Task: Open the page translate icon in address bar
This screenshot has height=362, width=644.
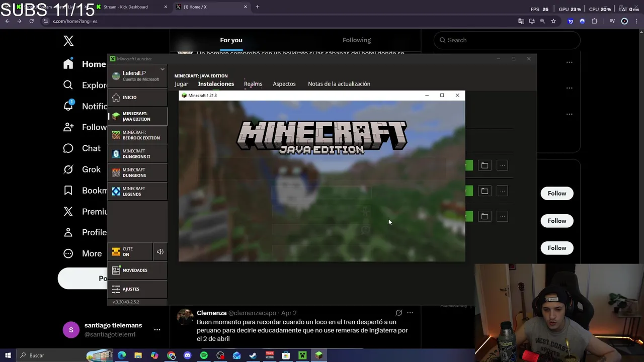Action: pos(521,21)
